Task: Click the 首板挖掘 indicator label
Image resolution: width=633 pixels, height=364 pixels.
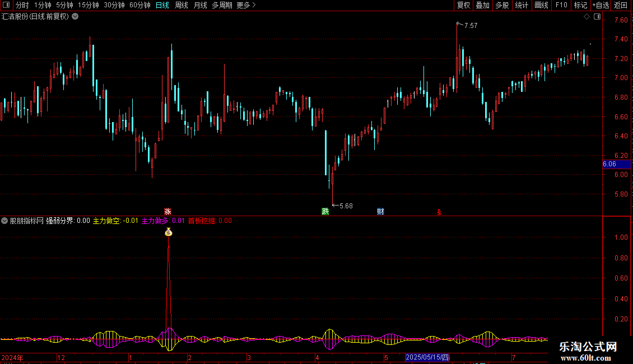Action: [210, 221]
